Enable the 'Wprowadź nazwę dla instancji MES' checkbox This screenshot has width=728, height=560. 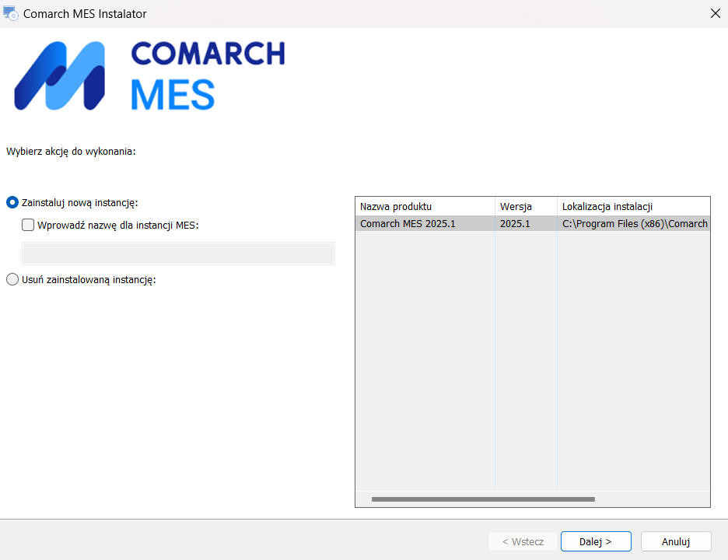coord(29,226)
